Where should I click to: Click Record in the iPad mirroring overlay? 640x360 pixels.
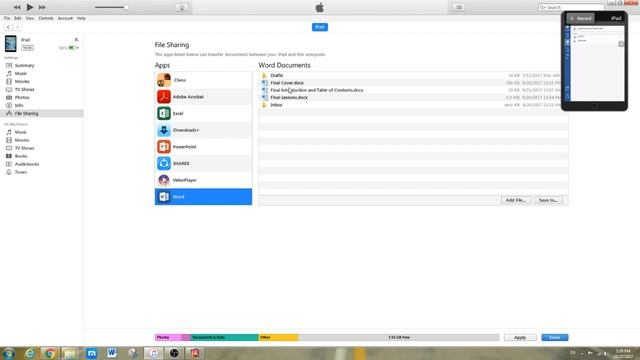[x=580, y=18]
